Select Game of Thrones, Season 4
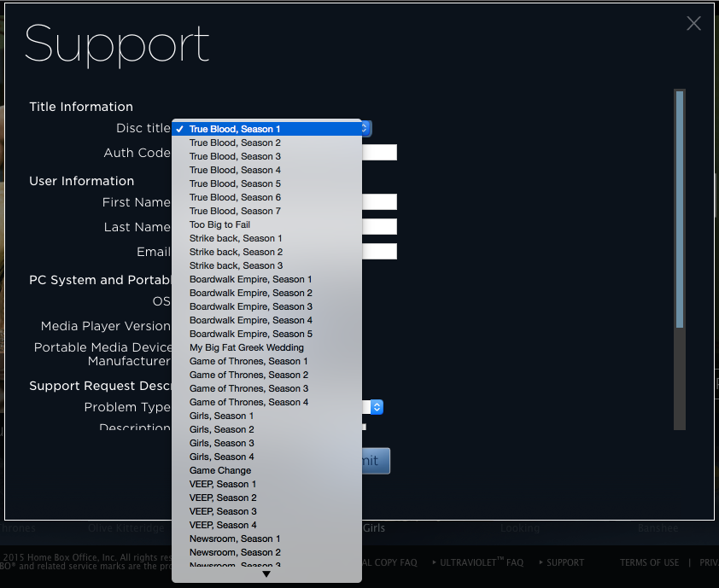Image resolution: width=719 pixels, height=588 pixels. pyautogui.click(x=267, y=402)
